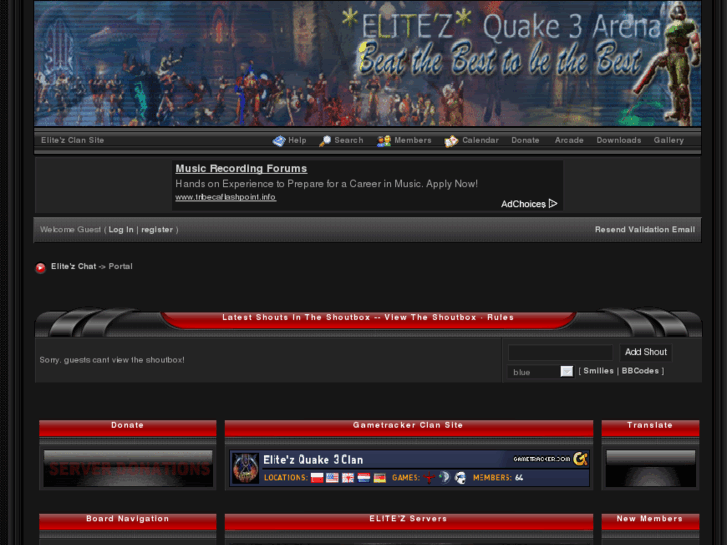Click the Donate panel header
The image size is (727, 545).
[128, 428]
